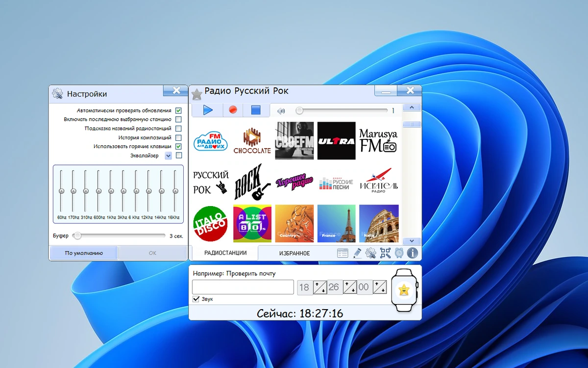Click the hours stepper arrows
Viewport: 588px width, 368px height.
click(320, 287)
